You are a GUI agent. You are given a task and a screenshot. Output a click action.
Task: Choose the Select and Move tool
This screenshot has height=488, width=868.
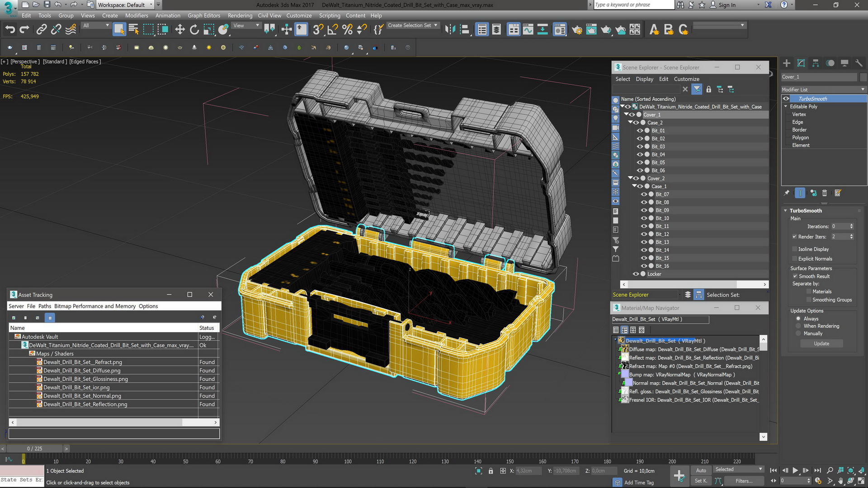tap(180, 30)
